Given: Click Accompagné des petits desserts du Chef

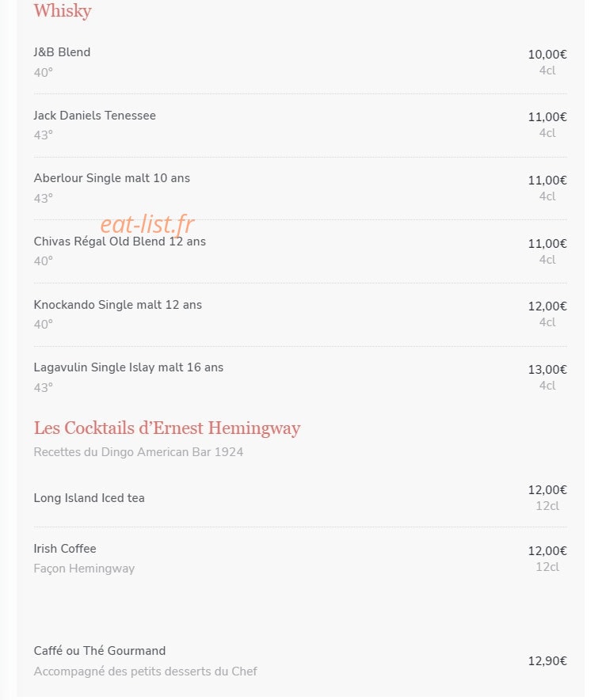Looking at the screenshot, I should [146, 671].
